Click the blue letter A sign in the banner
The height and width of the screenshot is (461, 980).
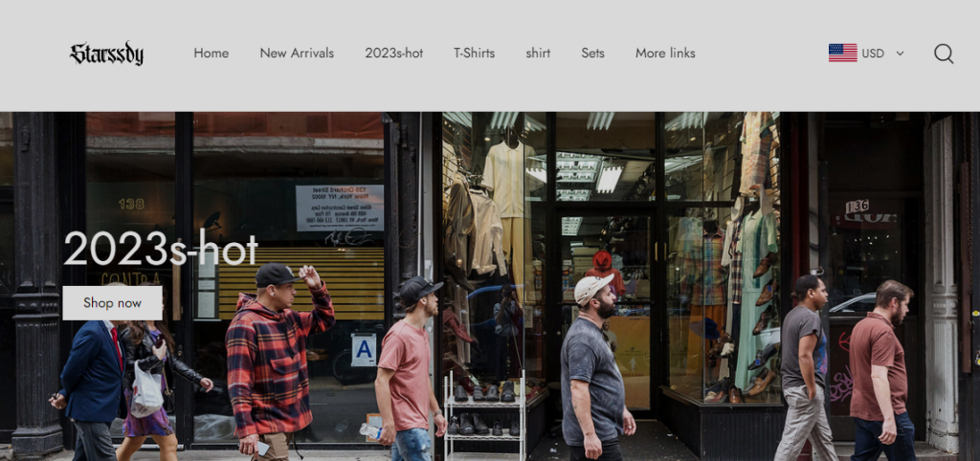[364, 350]
